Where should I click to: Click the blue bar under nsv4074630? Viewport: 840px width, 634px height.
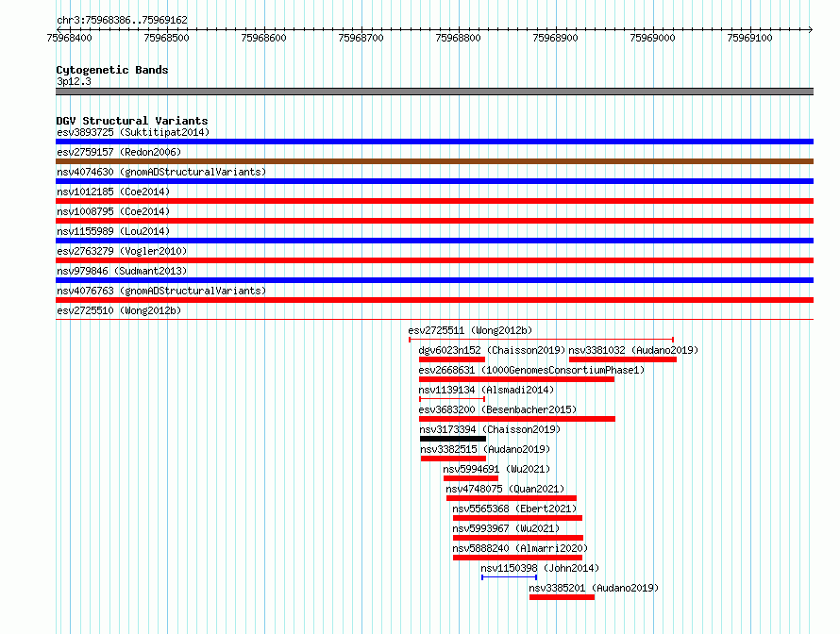tap(434, 181)
